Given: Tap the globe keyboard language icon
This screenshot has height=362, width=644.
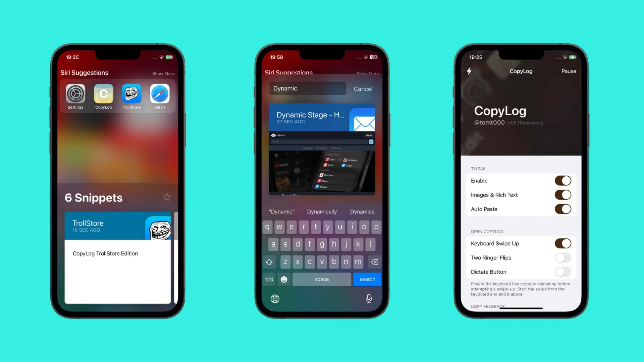Looking at the screenshot, I should (275, 298).
